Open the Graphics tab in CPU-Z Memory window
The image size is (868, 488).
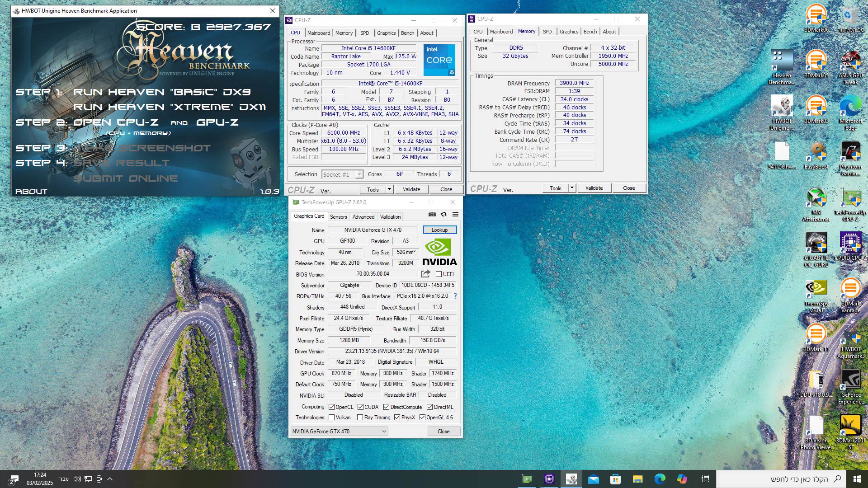tap(569, 32)
